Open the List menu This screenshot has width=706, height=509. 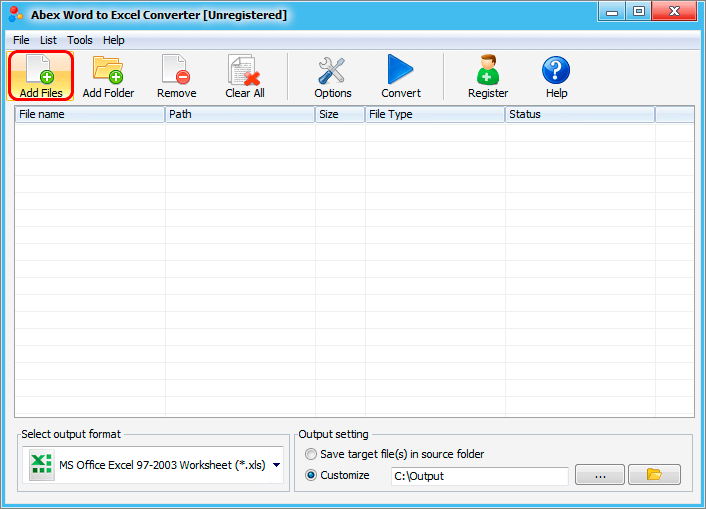click(x=48, y=40)
